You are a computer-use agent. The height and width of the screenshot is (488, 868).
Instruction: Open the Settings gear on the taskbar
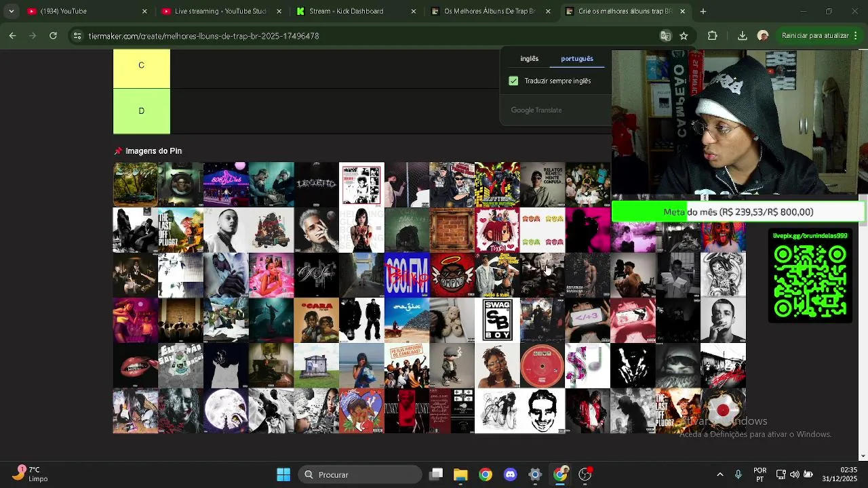click(535, 474)
